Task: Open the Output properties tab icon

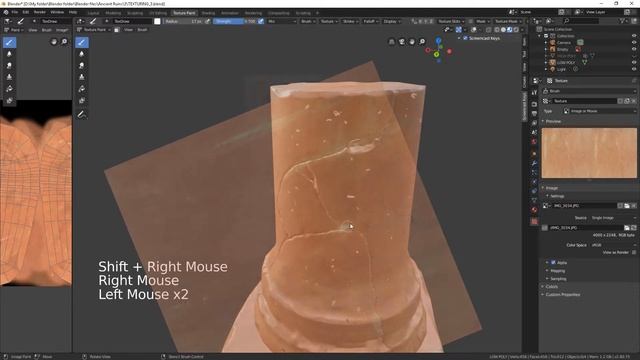Action: pyautogui.click(x=534, y=113)
